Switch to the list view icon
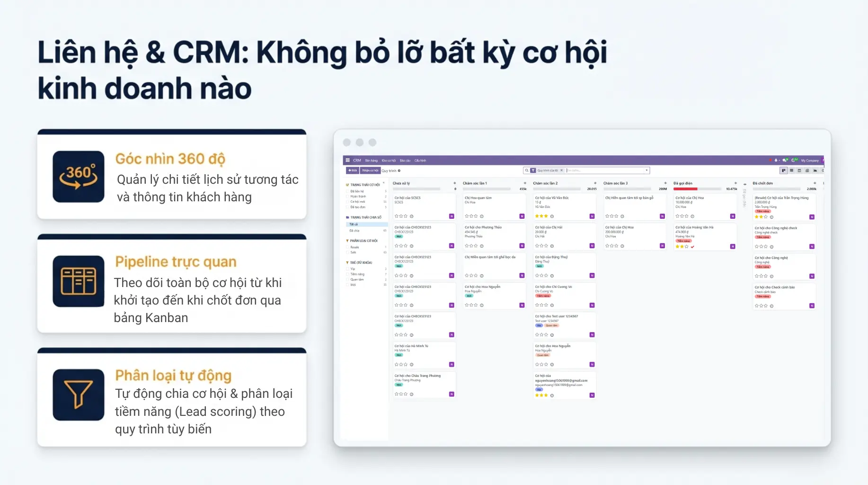The width and height of the screenshot is (868, 485). click(791, 171)
